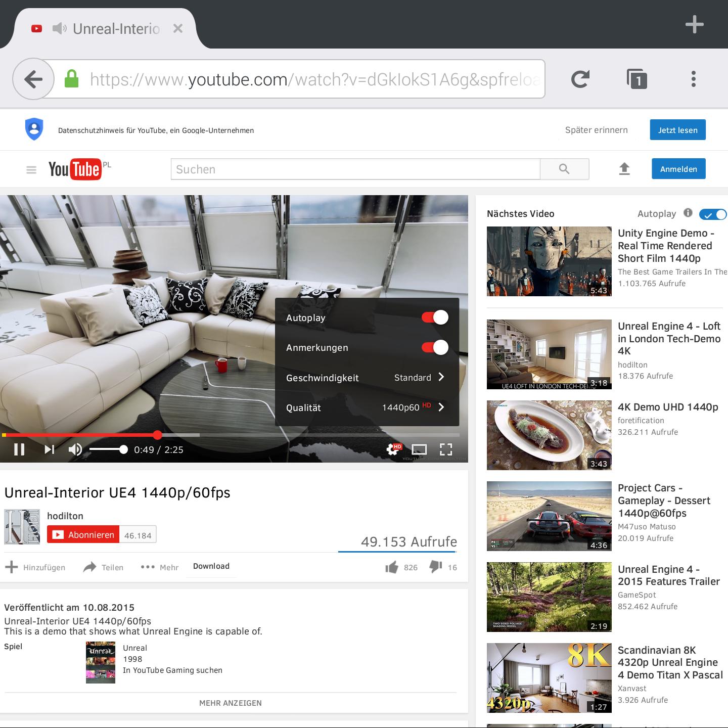Skip to the next video
This screenshot has height=728, width=728.
click(x=49, y=449)
